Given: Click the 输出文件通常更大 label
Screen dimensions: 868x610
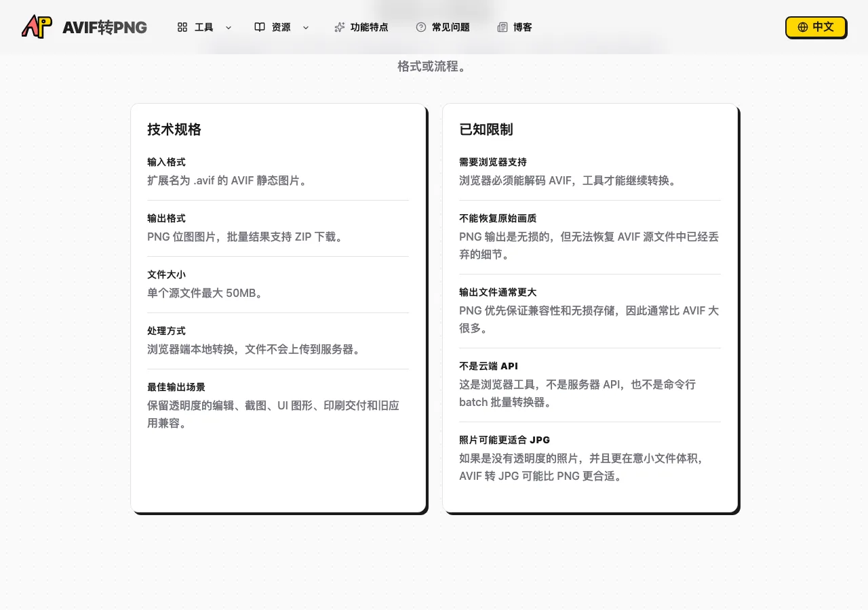Looking at the screenshot, I should (x=498, y=292).
